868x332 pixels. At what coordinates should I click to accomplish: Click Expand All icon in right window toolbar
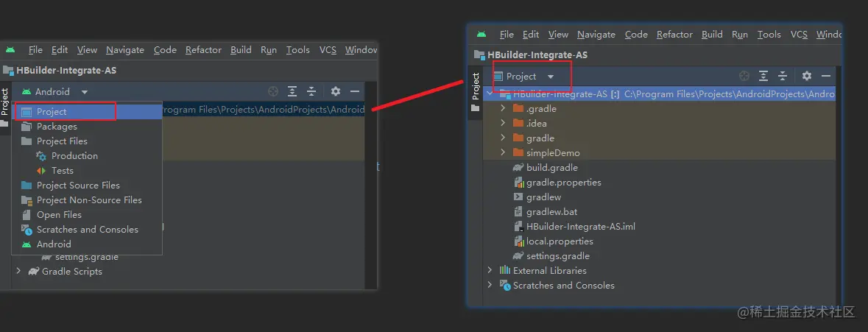pyautogui.click(x=763, y=76)
